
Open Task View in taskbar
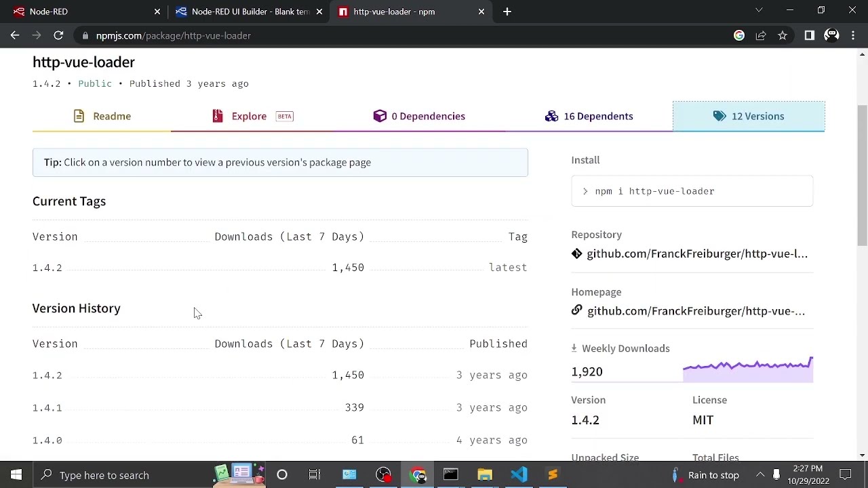pyautogui.click(x=315, y=474)
